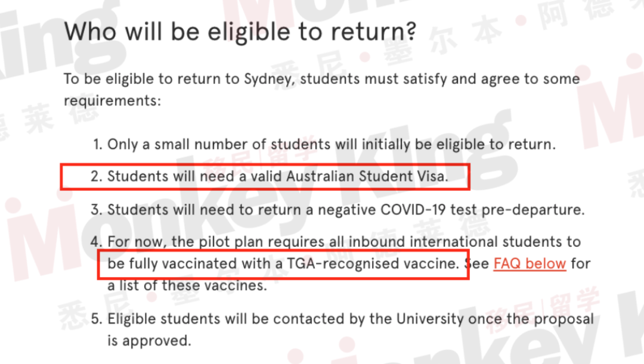Click the word 'Sydney' in intro paragraph
The width and height of the screenshot is (644, 364).
[268, 79]
